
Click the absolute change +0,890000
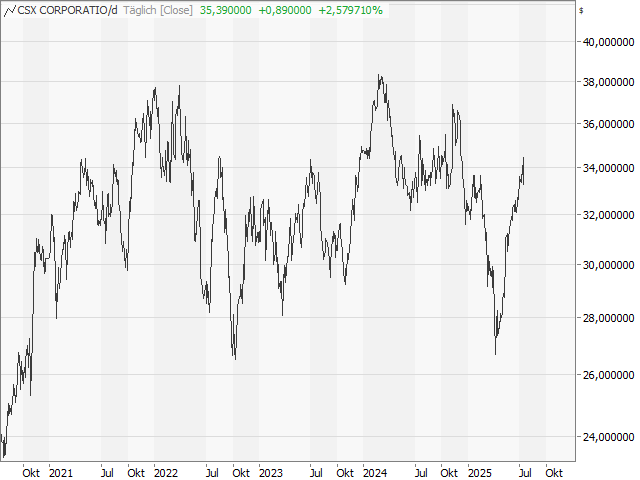(285, 10)
